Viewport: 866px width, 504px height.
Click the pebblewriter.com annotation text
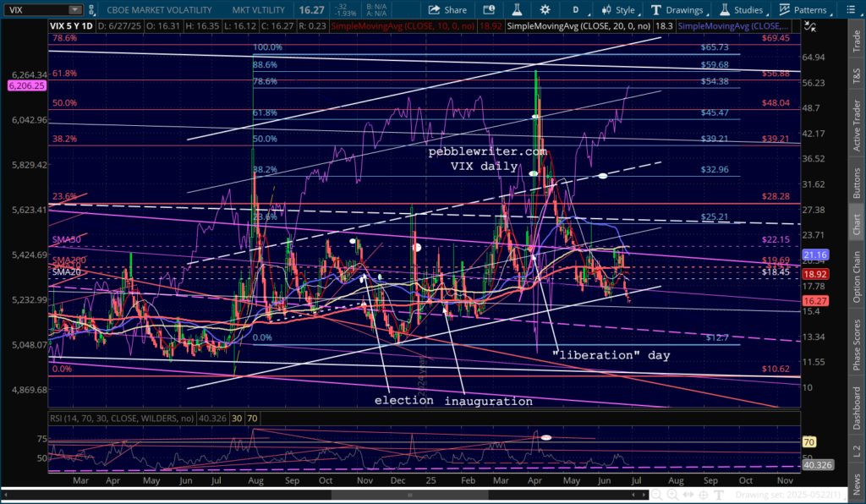(x=488, y=151)
